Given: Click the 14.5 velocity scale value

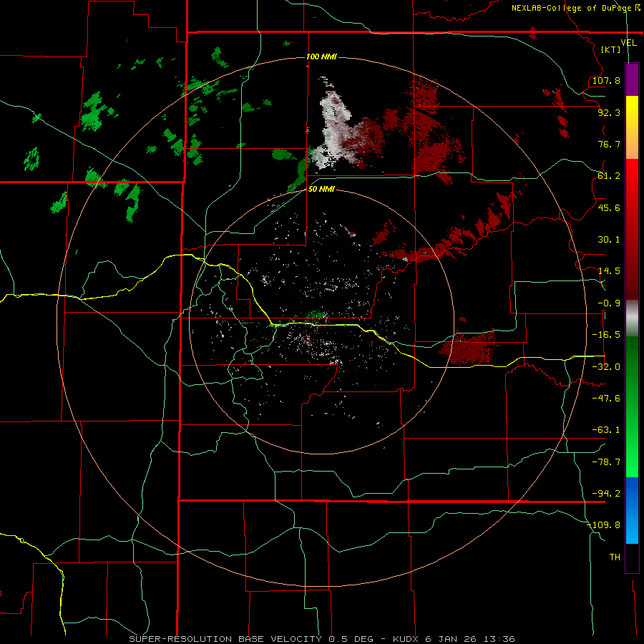Looking at the screenshot, I should click(x=609, y=271).
